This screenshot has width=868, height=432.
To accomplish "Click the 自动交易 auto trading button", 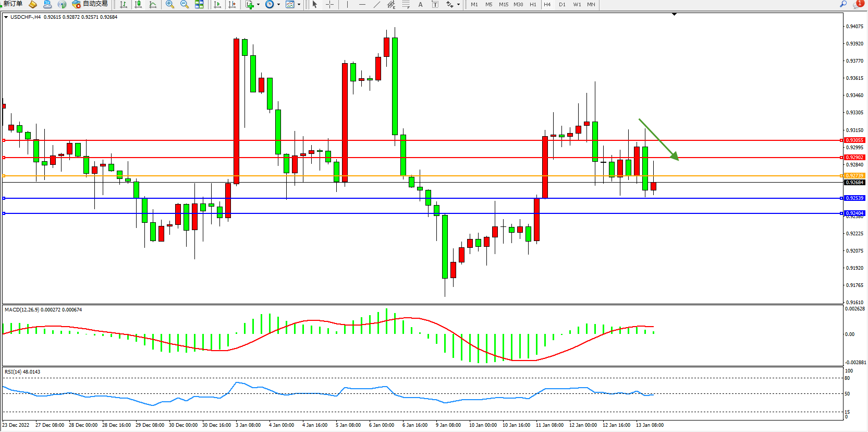I will 90,4.
